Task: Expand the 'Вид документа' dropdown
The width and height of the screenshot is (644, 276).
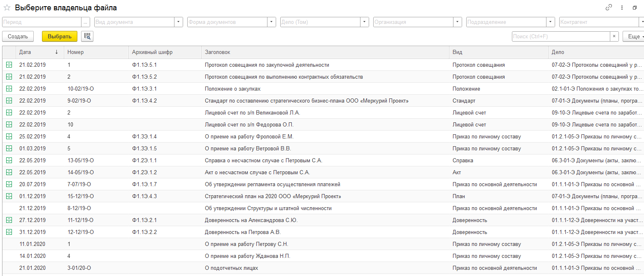Action: tap(179, 22)
